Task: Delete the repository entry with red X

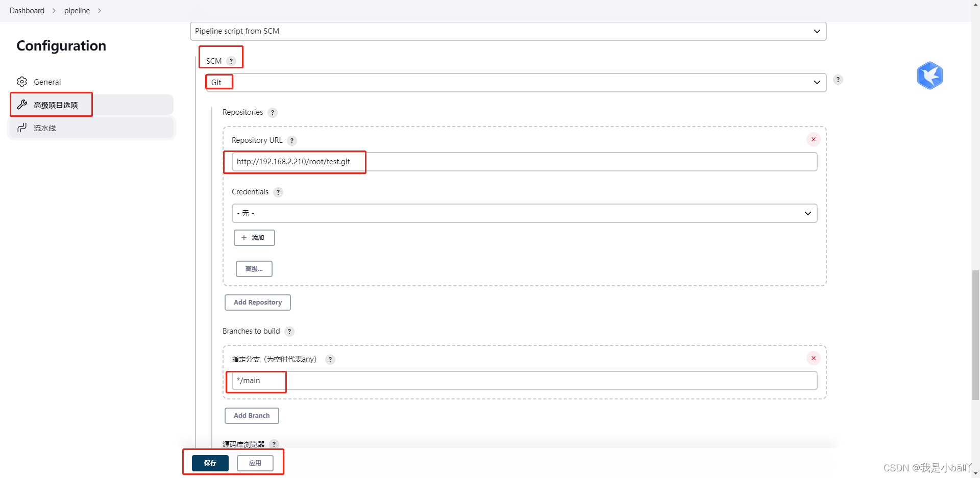Action: point(814,139)
